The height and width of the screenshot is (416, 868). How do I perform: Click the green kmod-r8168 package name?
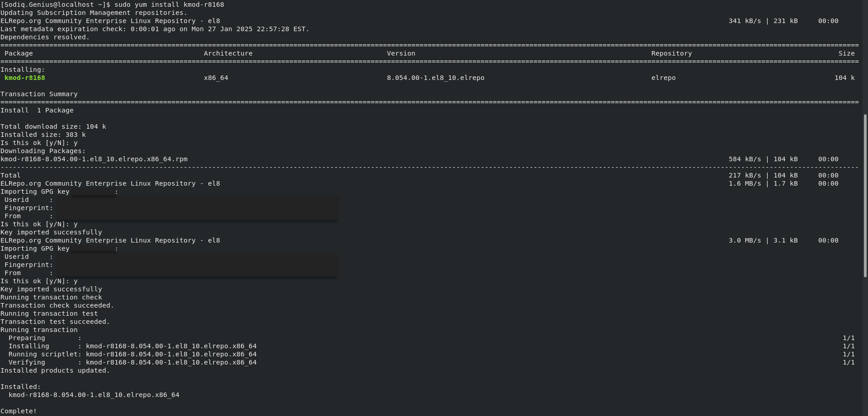pos(25,78)
